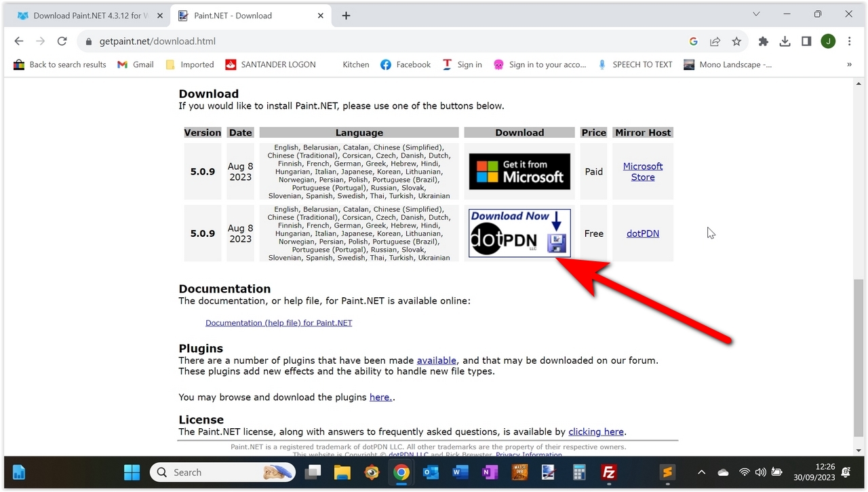Click the share page icon
The height and width of the screenshot is (492, 868).
pos(715,41)
